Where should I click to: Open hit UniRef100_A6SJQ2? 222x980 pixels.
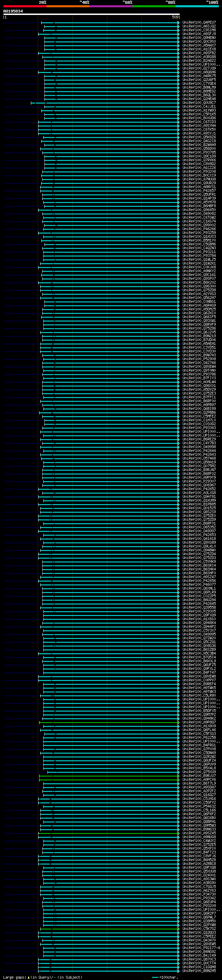tap(199, 26)
